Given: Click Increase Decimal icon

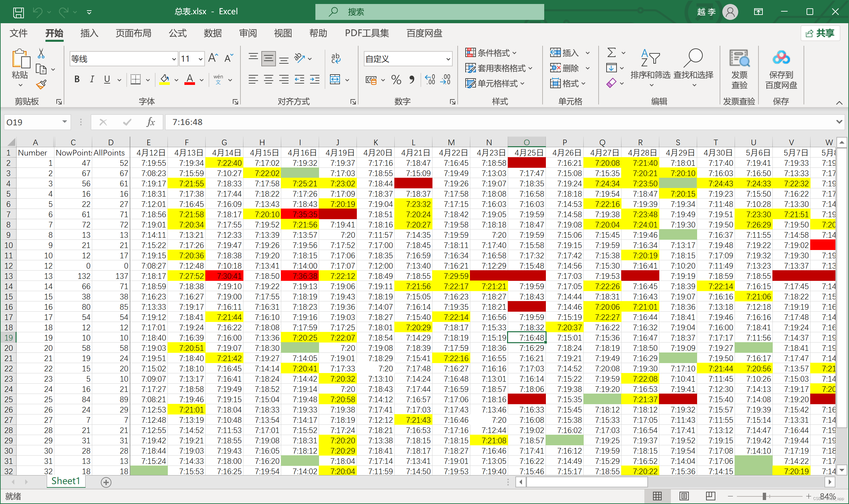Looking at the screenshot, I should [x=430, y=80].
